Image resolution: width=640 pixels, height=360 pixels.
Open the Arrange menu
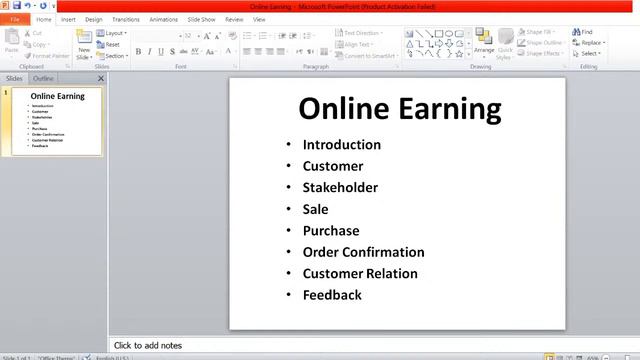[484, 43]
